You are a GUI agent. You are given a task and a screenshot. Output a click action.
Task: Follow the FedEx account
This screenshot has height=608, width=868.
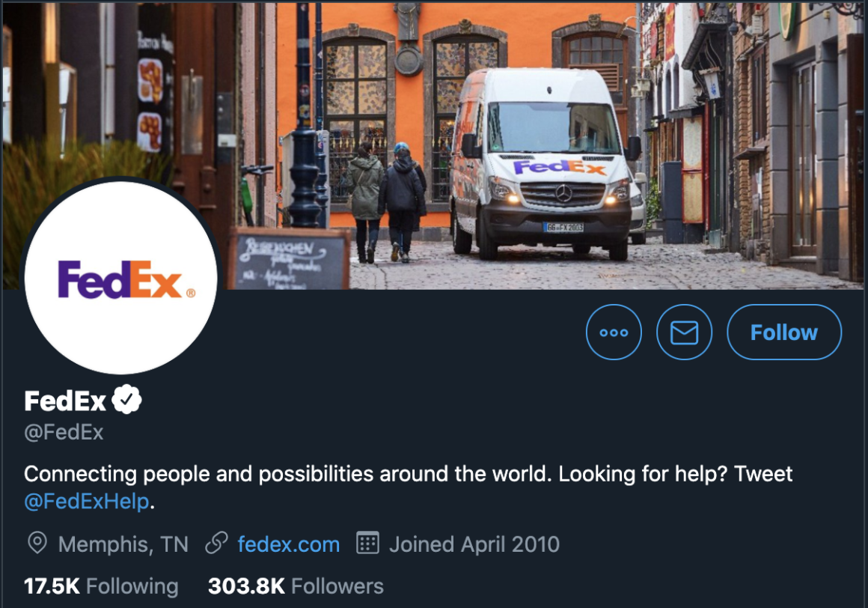[x=784, y=332]
